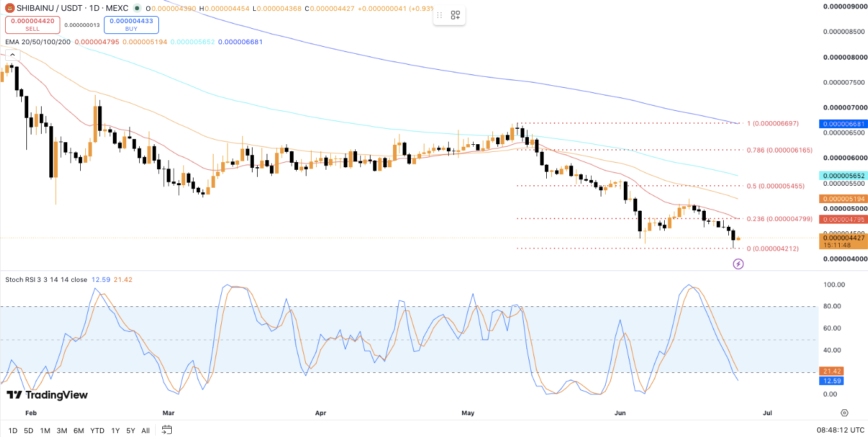Screen dimensions: 868x437
Task: Select the 1Y time range
Action: (x=115, y=431)
